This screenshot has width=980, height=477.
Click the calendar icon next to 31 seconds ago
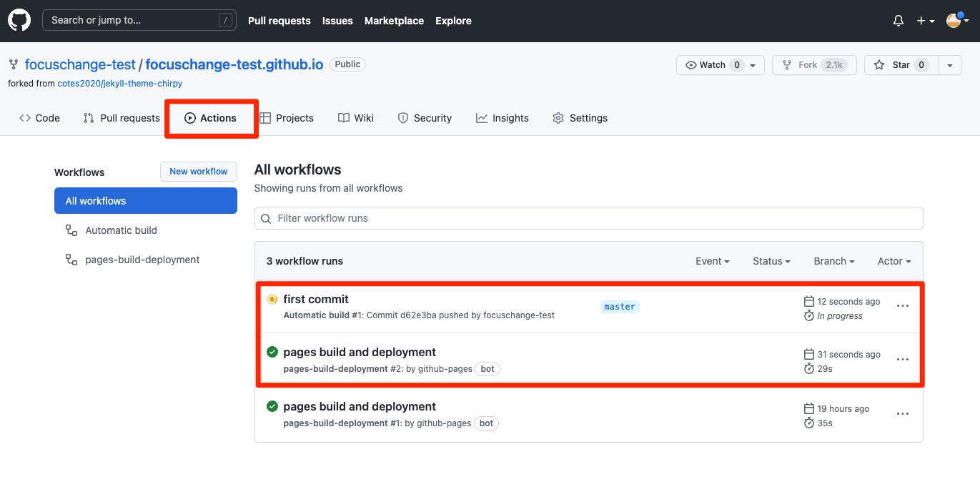coord(809,354)
